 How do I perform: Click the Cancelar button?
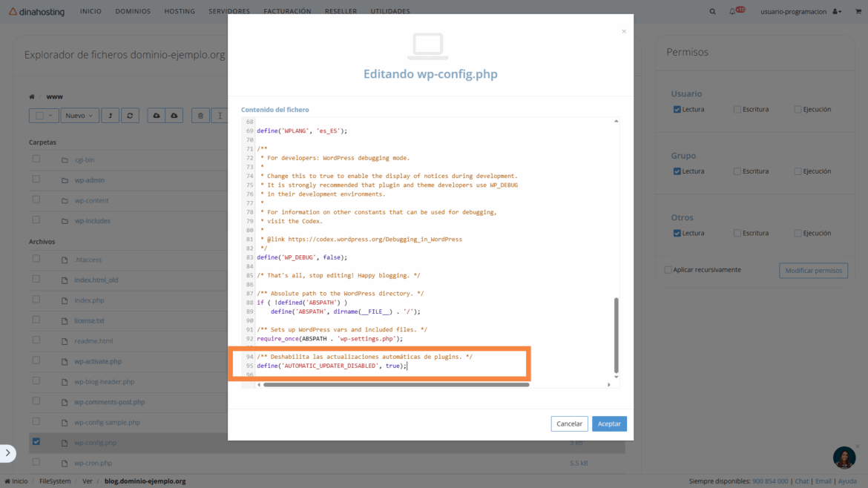(569, 423)
